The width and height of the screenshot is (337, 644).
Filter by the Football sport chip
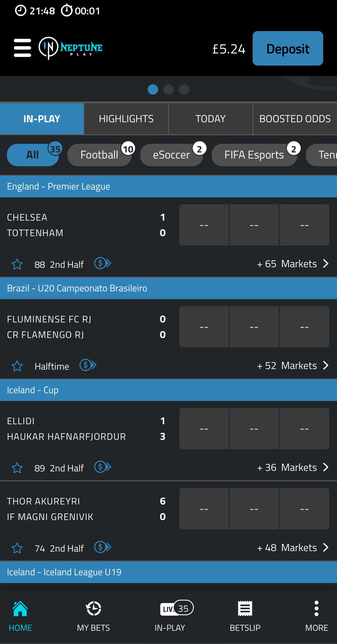coord(99,155)
